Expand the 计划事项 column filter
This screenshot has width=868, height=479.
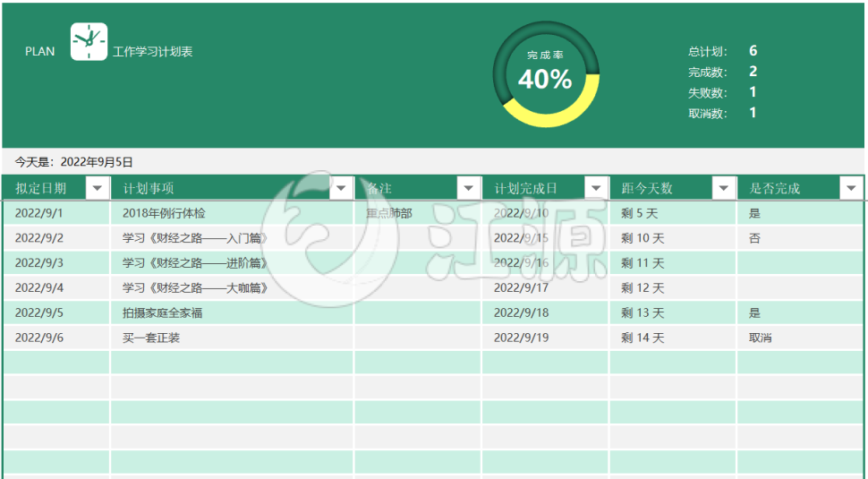pos(341,188)
